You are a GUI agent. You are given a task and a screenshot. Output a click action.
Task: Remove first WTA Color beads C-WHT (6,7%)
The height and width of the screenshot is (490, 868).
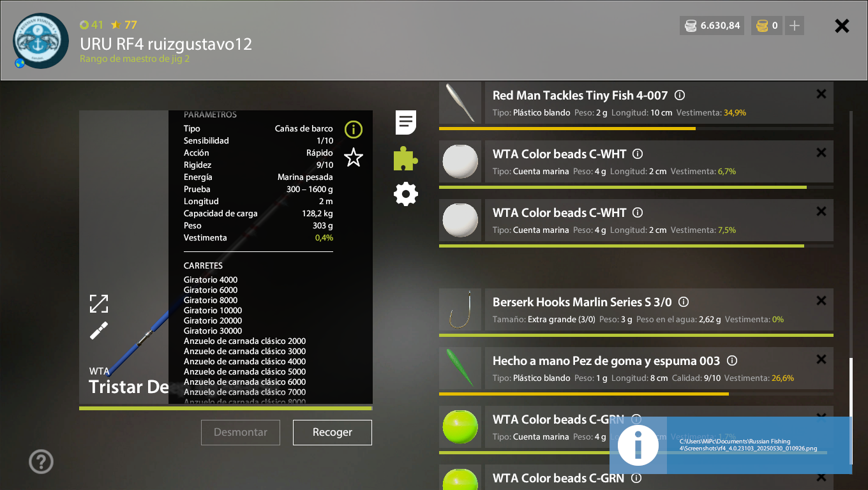[x=821, y=152]
